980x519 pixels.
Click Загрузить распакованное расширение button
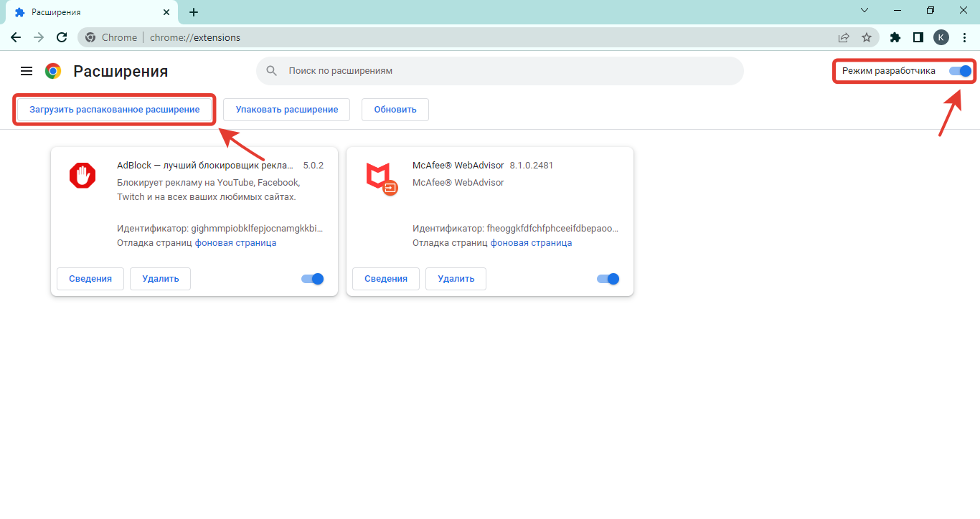coord(115,110)
